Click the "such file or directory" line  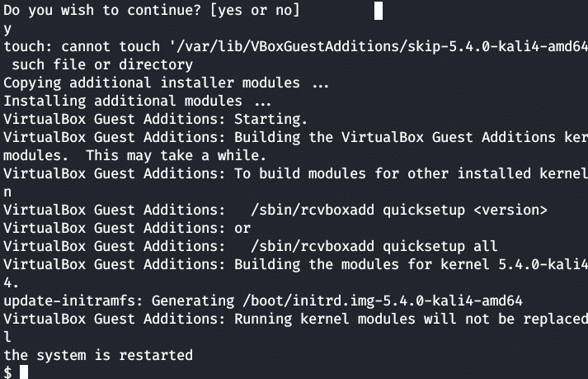click(101, 64)
